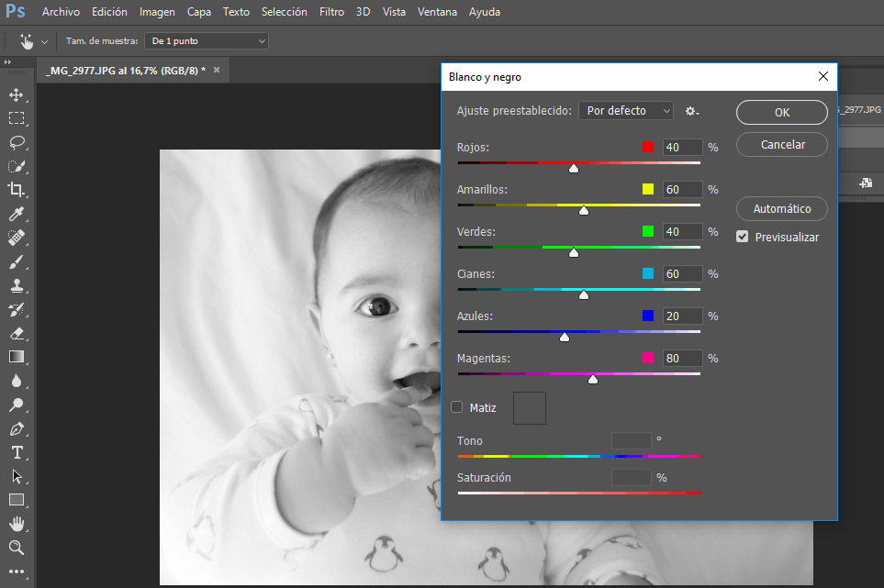Open the Edición menu
Viewport: 884px width, 588px height.
coord(109,12)
